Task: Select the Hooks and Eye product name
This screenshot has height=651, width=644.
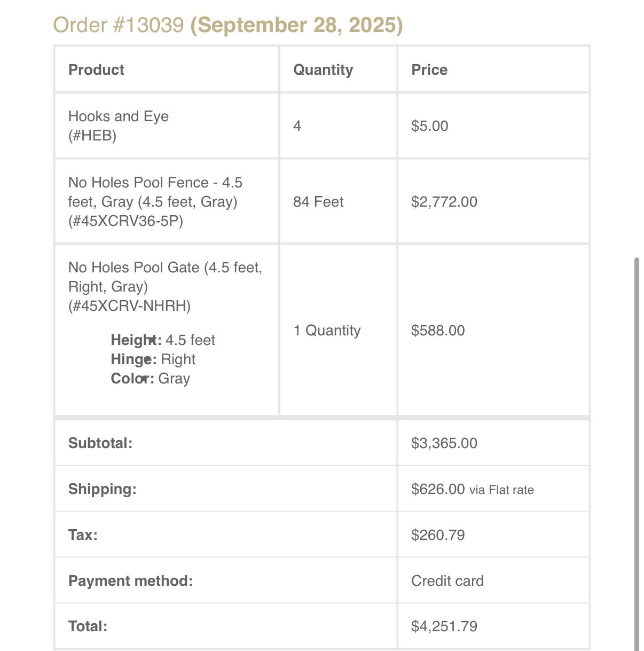Action: pos(119,116)
